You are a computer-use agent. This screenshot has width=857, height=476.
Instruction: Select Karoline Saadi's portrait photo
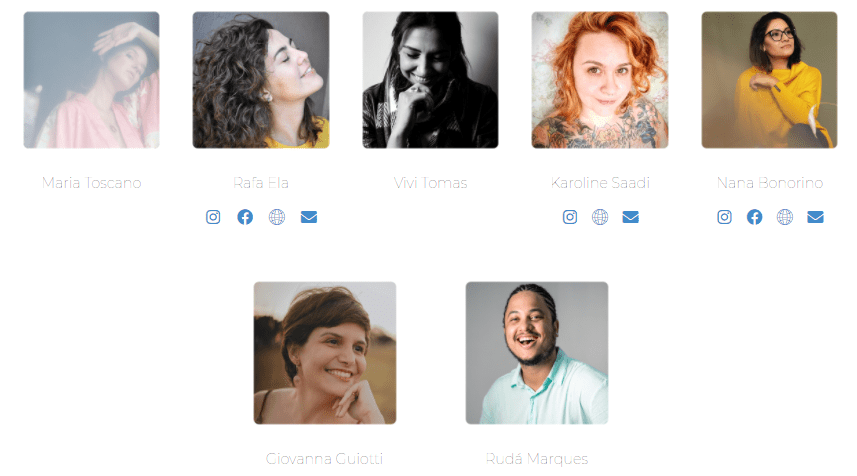coord(600,80)
